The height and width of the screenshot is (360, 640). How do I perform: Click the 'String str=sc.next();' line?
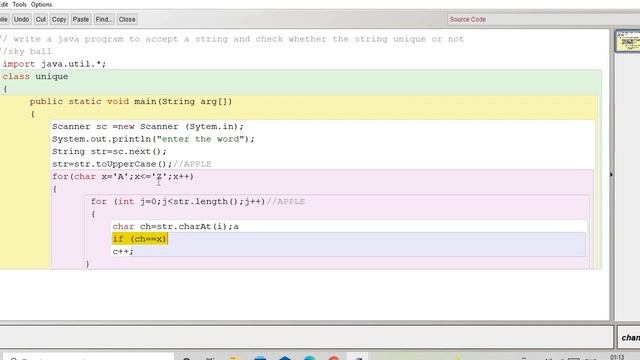109,151
